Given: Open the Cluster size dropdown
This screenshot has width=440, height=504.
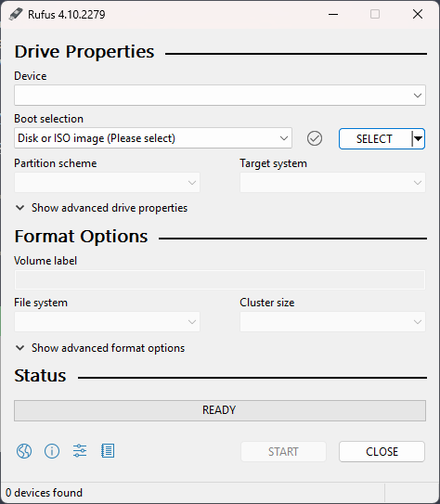Looking at the screenshot, I should pos(332,322).
